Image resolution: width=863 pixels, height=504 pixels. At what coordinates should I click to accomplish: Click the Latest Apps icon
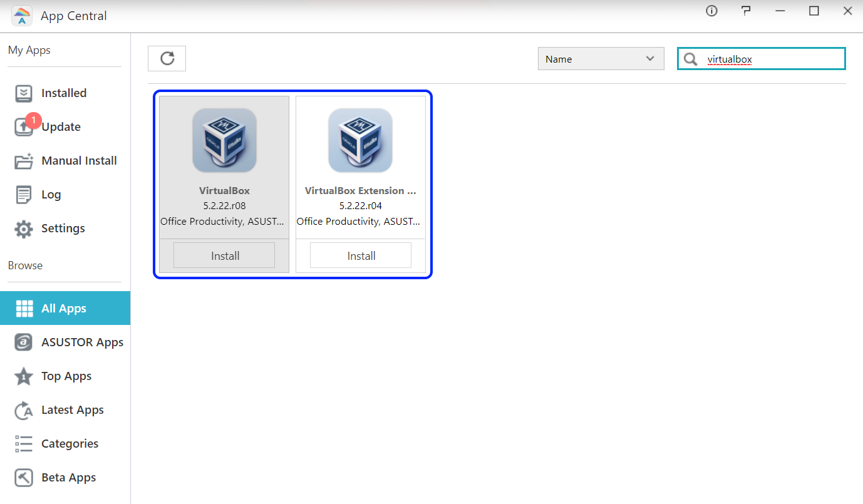[x=24, y=410]
